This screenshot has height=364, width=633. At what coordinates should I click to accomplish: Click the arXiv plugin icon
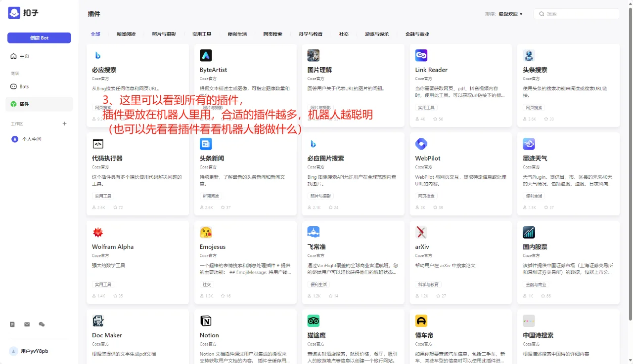point(421,232)
